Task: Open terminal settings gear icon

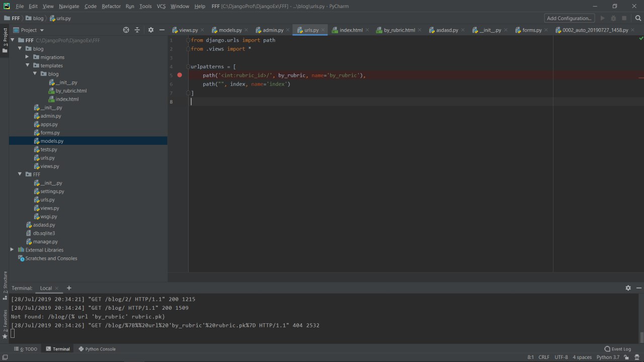Action: [x=628, y=288]
